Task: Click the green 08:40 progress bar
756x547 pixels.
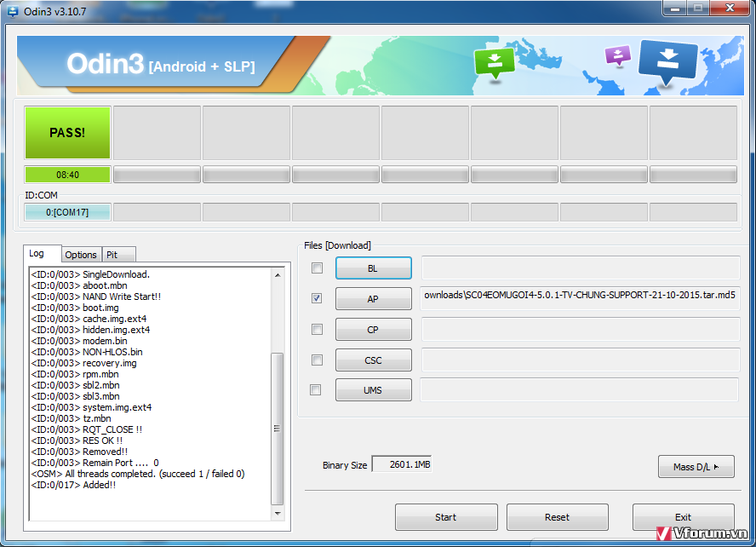Action: pos(68,175)
